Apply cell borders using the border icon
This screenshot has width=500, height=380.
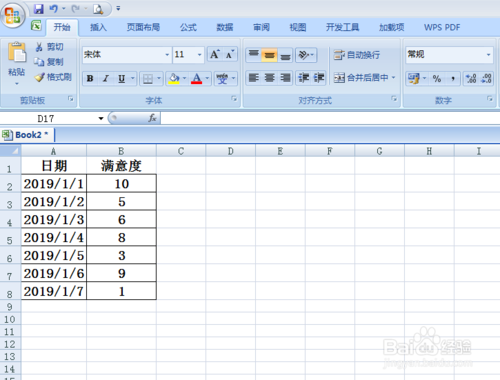pos(147,79)
